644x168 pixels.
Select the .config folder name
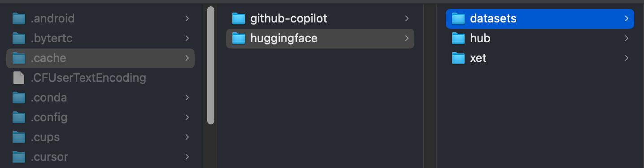pos(49,118)
